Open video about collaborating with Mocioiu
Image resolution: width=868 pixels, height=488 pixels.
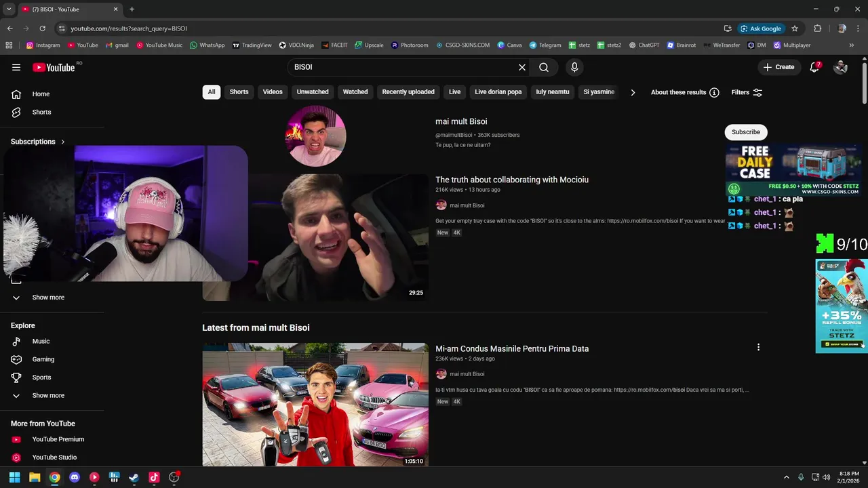[512, 180]
